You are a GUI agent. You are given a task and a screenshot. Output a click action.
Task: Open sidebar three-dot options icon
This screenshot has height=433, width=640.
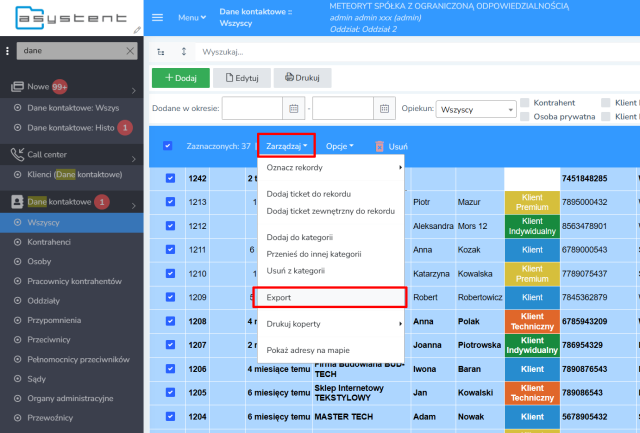click(x=7, y=51)
